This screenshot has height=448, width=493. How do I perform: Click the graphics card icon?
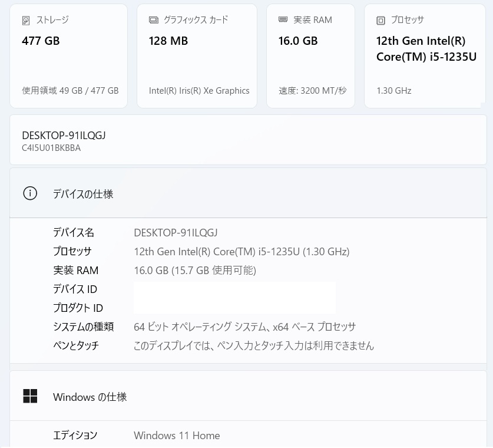click(x=153, y=20)
